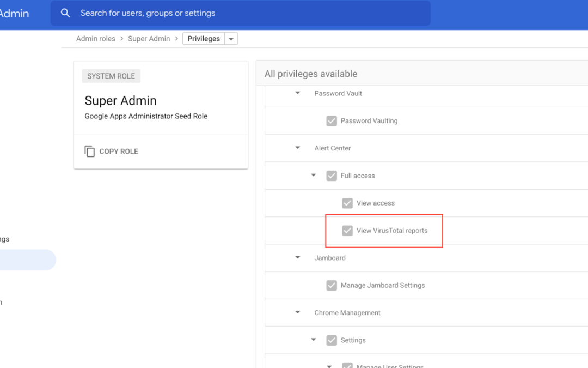Click the Password Vaulting label

click(x=369, y=121)
